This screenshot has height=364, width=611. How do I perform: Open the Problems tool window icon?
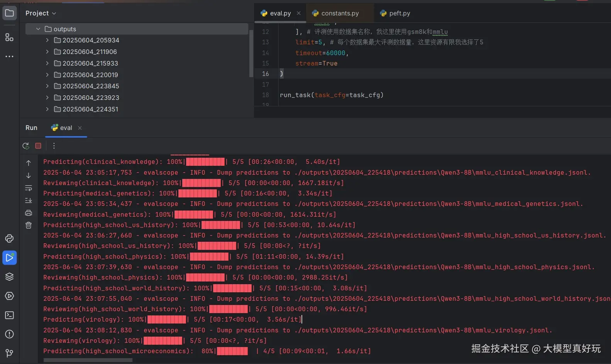point(9,334)
